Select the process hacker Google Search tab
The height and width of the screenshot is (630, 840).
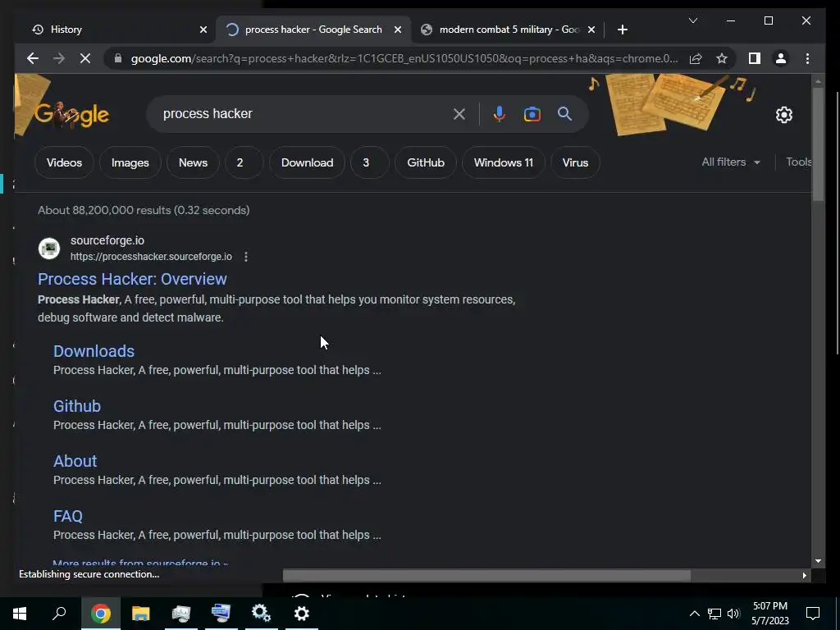[313, 30]
